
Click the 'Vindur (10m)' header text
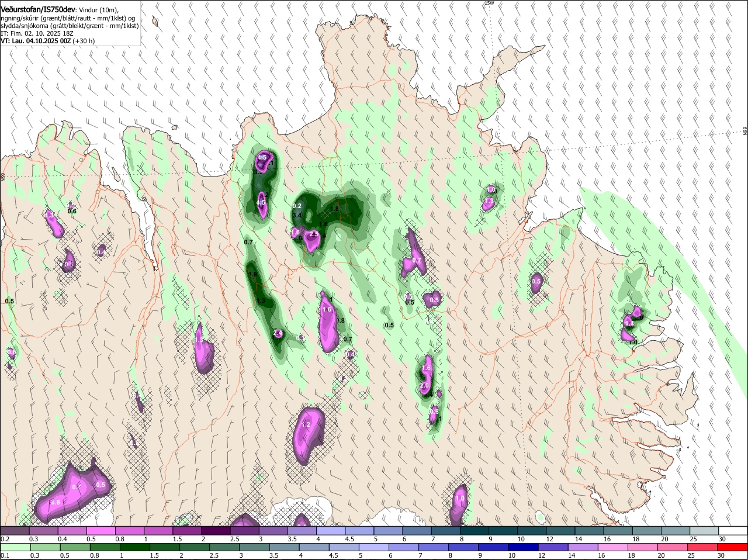tap(99, 10)
